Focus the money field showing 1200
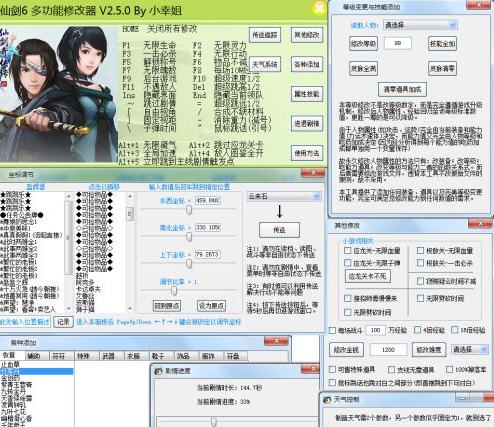 pyautogui.click(x=388, y=350)
